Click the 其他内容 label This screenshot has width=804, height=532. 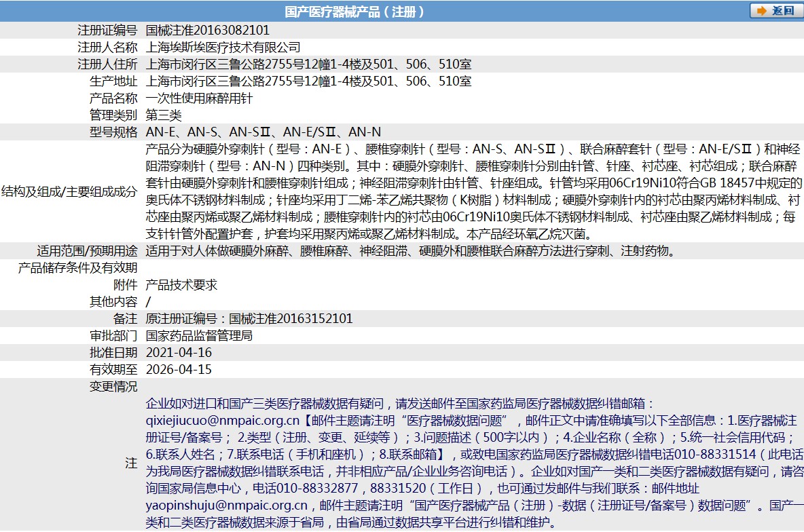[114, 301]
